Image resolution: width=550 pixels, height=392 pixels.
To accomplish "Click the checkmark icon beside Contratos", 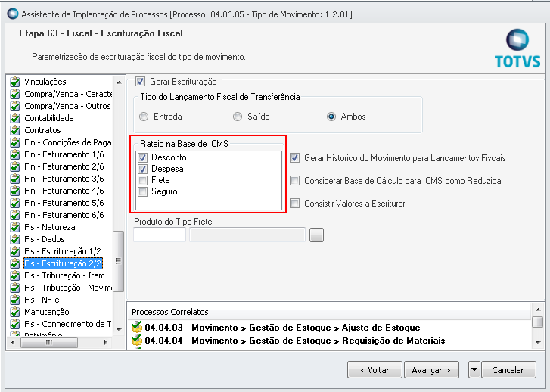I will [15, 130].
